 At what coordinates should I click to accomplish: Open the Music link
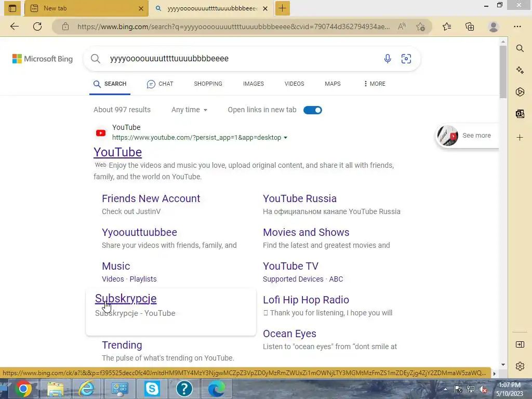(x=116, y=267)
